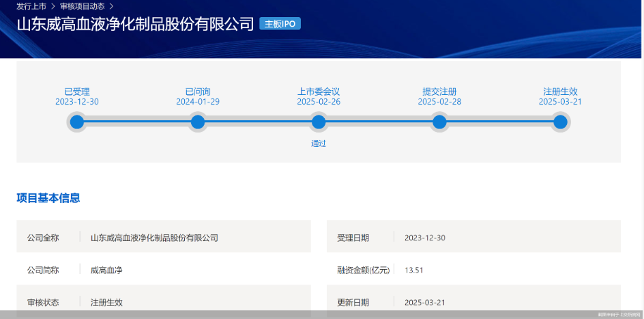644x319 pixels.
Task: Select the 注册生效 timeline circle
Action: click(560, 122)
